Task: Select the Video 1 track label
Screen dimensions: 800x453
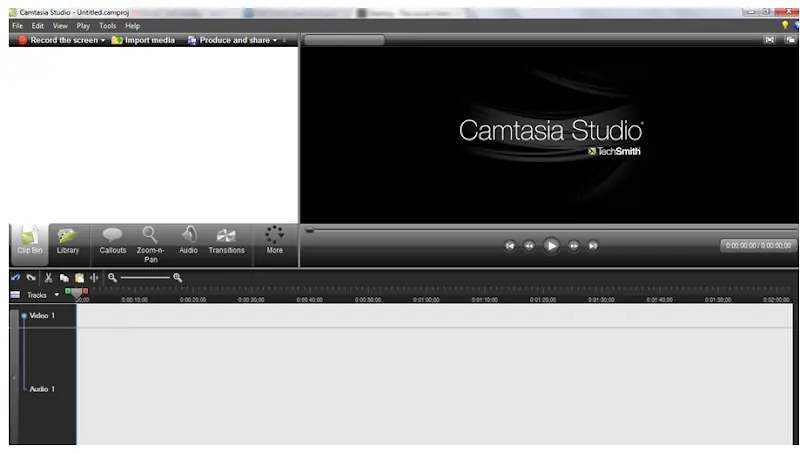Action: point(42,315)
